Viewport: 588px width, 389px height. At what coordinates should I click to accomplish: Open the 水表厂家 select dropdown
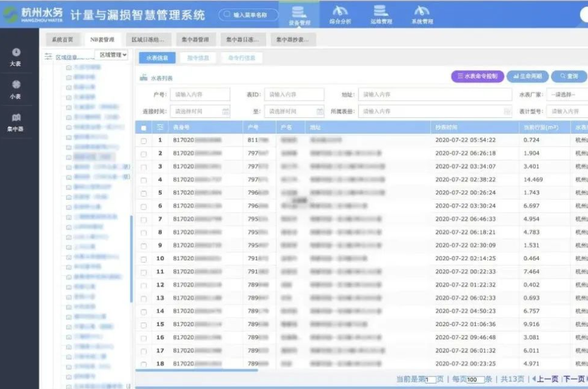[569, 95]
